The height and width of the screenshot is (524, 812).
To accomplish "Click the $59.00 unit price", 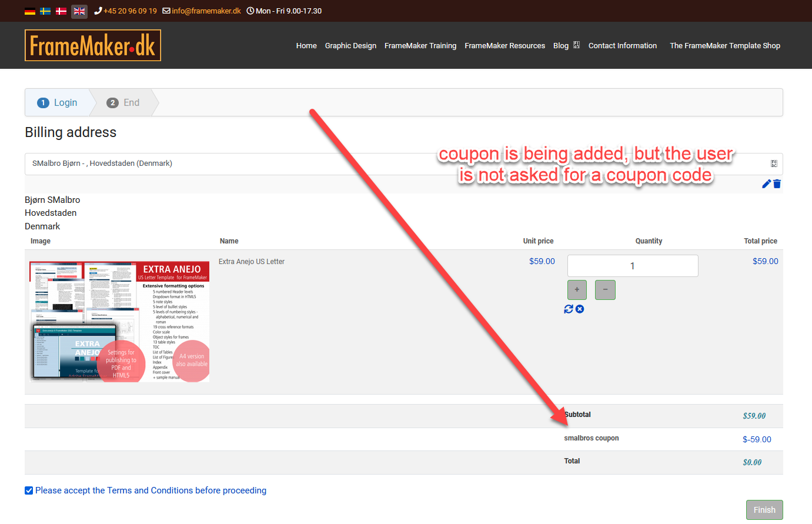I will [542, 261].
